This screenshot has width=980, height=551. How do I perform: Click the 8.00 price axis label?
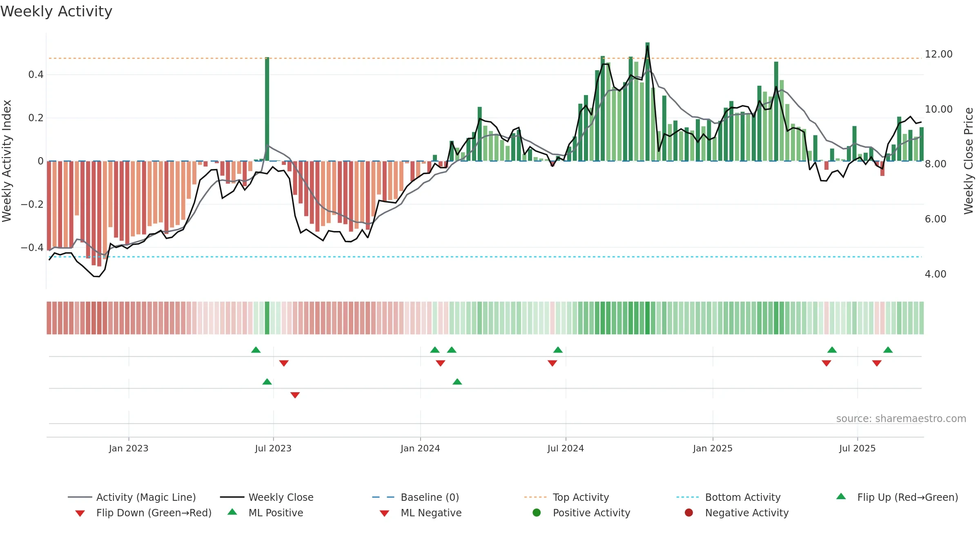(935, 164)
